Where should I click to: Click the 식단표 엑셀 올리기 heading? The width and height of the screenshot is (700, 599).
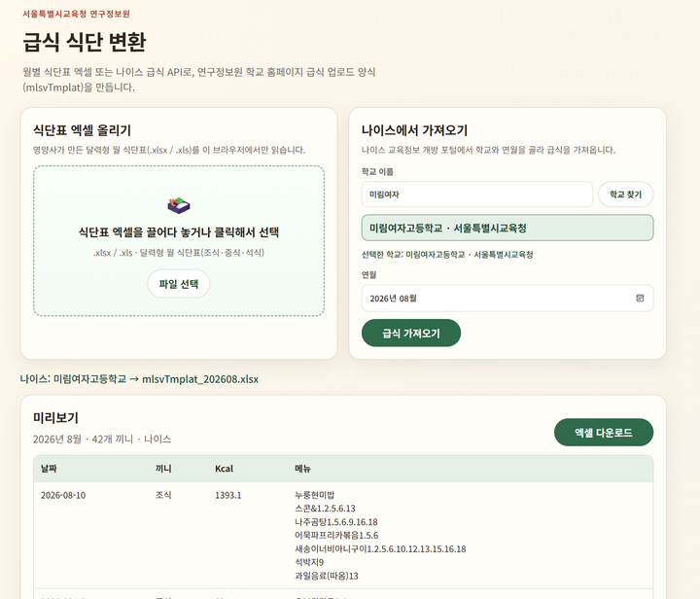click(82, 130)
